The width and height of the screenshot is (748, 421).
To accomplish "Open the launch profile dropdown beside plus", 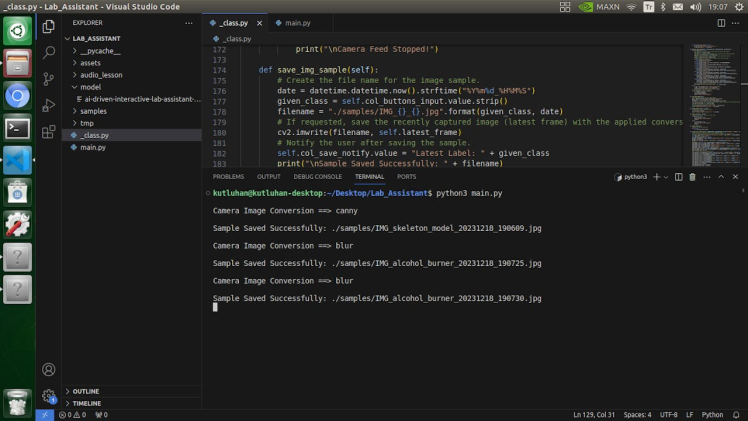I will [666, 177].
